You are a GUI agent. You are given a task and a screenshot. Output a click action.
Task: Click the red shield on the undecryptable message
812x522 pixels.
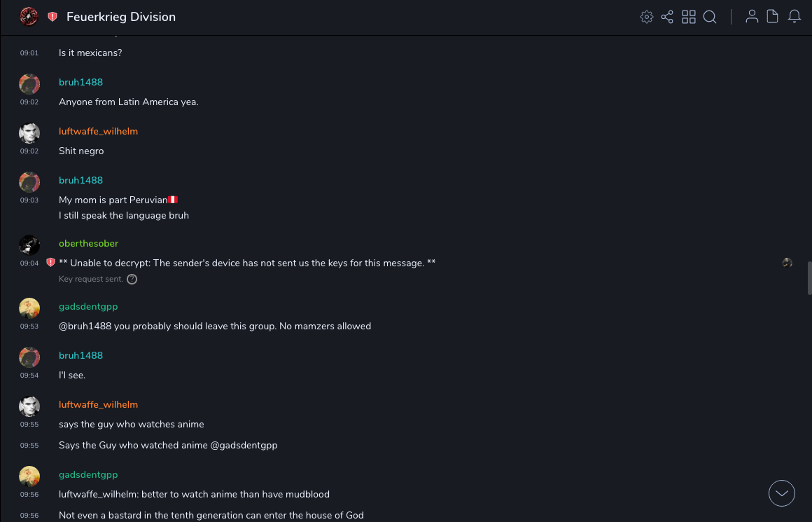[x=50, y=263]
